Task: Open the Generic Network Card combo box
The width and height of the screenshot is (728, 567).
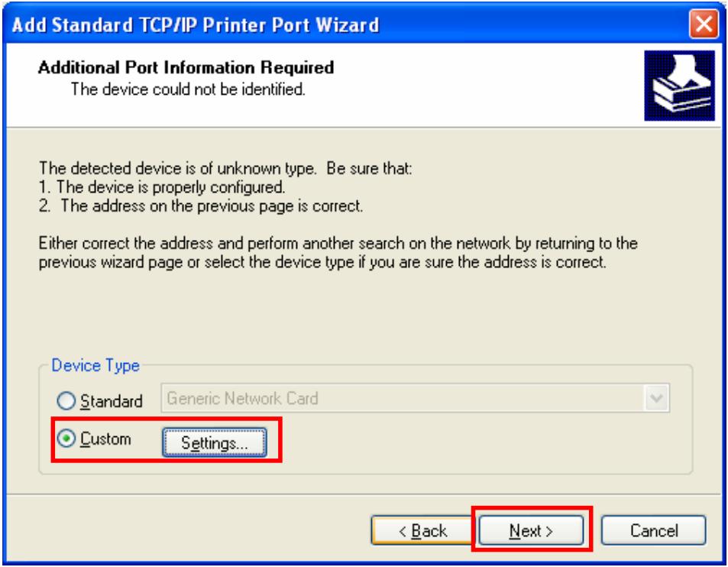Action: click(415, 398)
